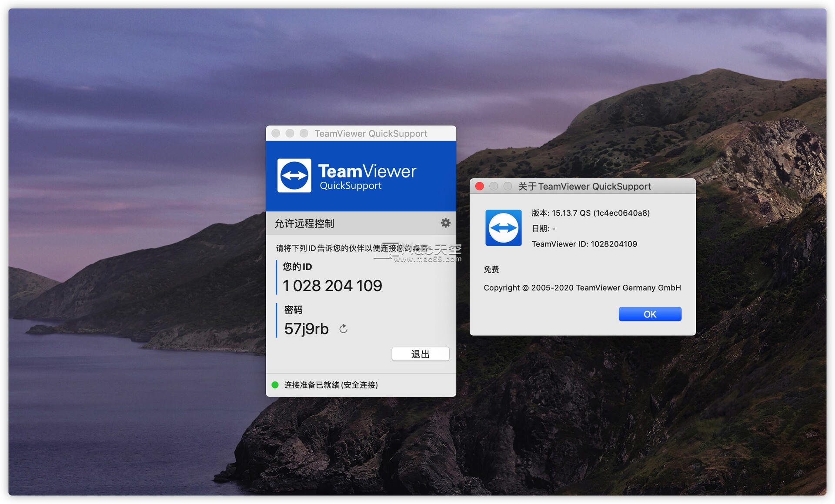Click TeamViewer ID: 1028204109 in About dialog
This screenshot has width=835, height=504.
pyautogui.click(x=584, y=244)
